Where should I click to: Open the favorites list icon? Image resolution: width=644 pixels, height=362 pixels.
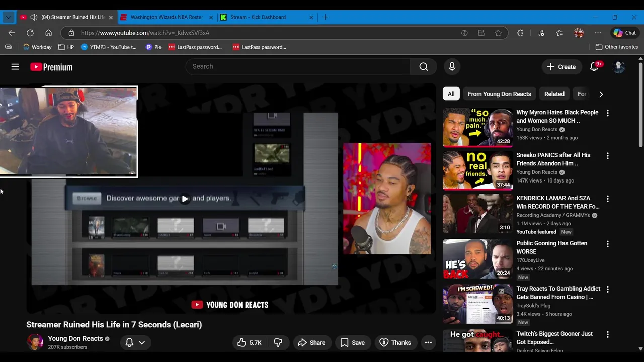pyautogui.click(x=559, y=33)
